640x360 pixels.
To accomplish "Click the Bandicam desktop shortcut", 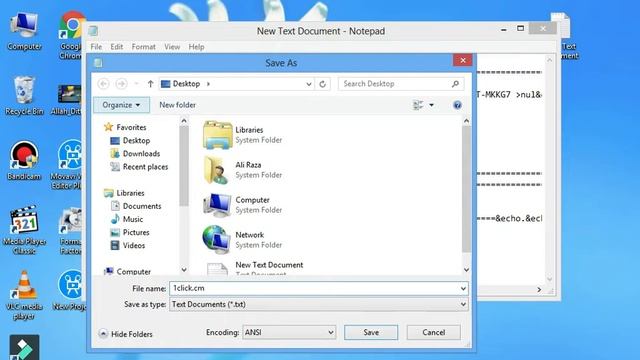I will coord(24,160).
